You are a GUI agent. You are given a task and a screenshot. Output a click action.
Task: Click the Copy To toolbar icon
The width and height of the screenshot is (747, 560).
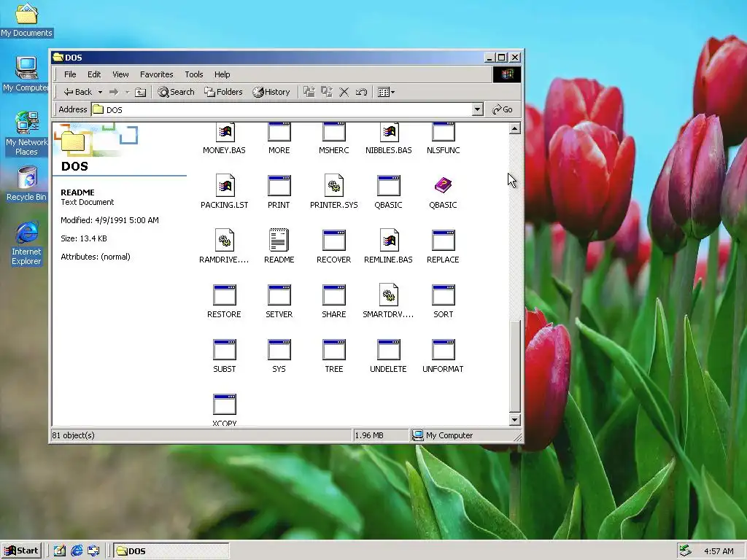tap(327, 92)
